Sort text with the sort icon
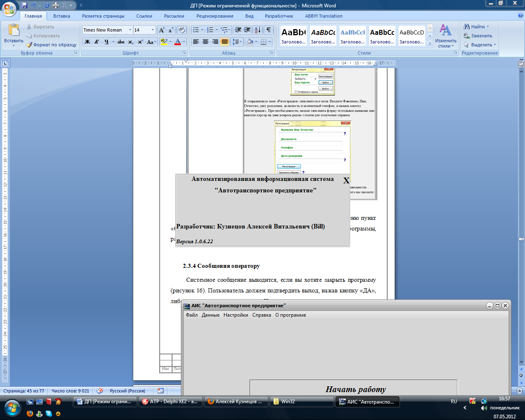 (x=258, y=30)
